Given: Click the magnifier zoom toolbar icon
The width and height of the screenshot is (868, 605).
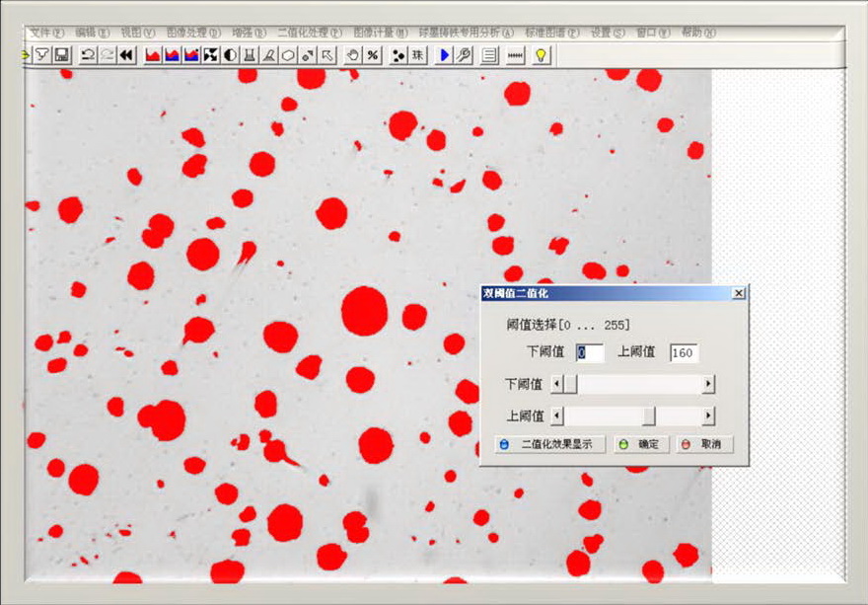Looking at the screenshot, I should pyautogui.click(x=464, y=55).
